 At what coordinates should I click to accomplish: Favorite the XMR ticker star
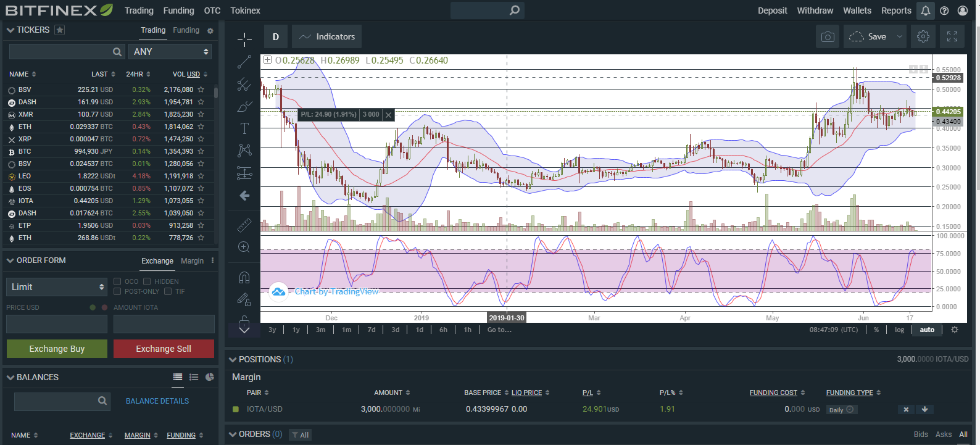click(201, 114)
